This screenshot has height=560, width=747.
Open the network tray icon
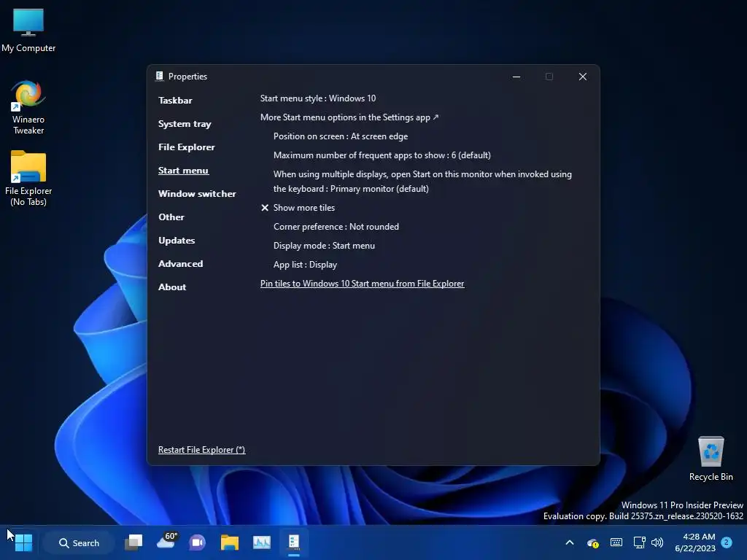639,542
